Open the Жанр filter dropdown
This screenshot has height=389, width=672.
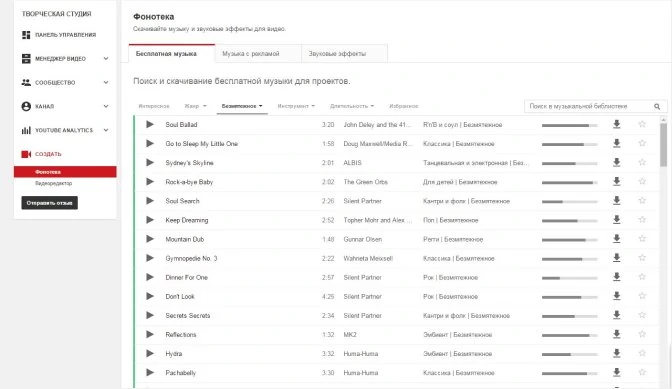(195, 106)
